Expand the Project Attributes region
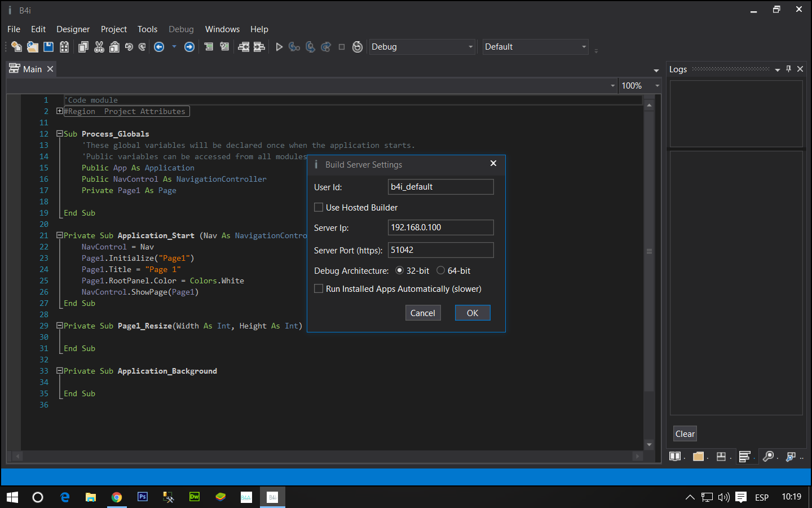Image resolution: width=812 pixels, height=508 pixels. click(x=59, y=111)
